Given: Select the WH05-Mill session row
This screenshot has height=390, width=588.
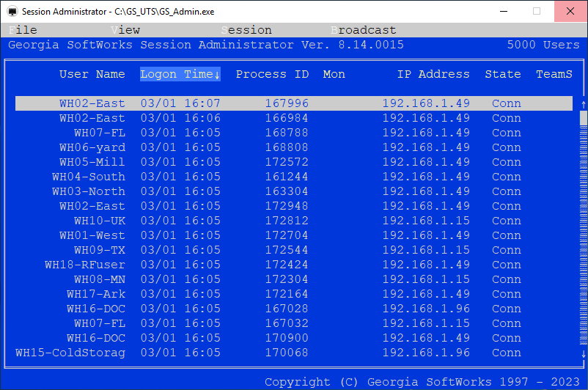Looking at the screenshot, I should pyautogui.click(x=294, y=162).
